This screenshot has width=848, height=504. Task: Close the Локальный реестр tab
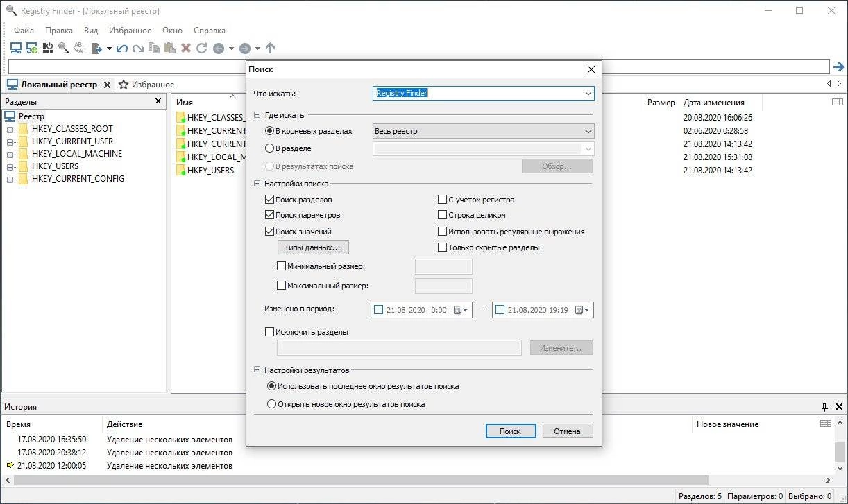107,85
